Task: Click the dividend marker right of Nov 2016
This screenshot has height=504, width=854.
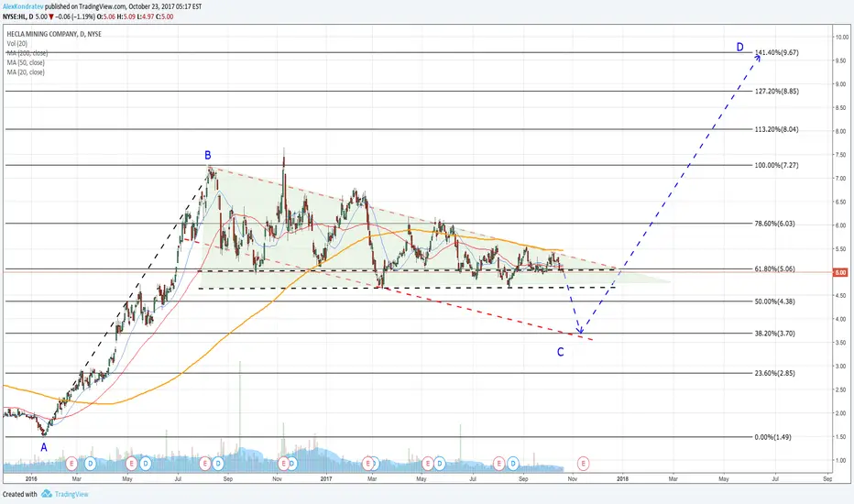Action: click(x=292, y=464)
